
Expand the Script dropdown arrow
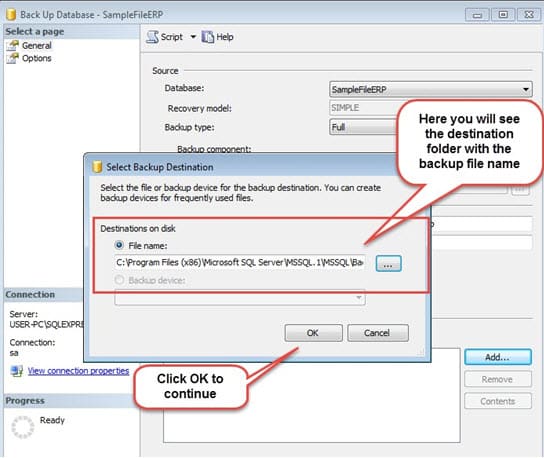click(x=193, y=37)
